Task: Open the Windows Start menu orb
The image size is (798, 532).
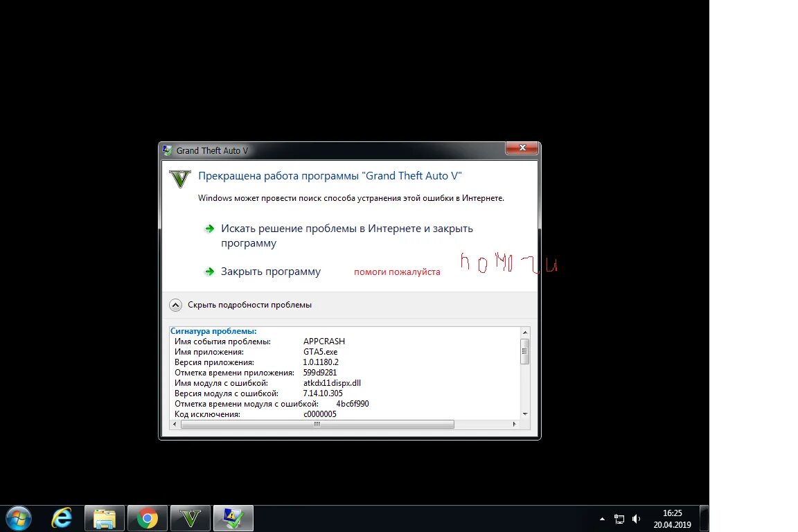Action: pos(19,518)
